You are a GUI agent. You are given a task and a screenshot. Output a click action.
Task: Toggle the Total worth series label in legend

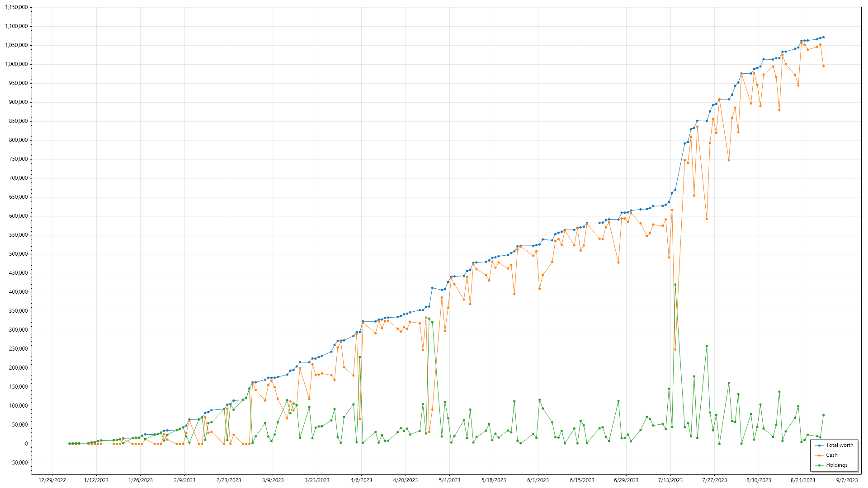point(840,446)
